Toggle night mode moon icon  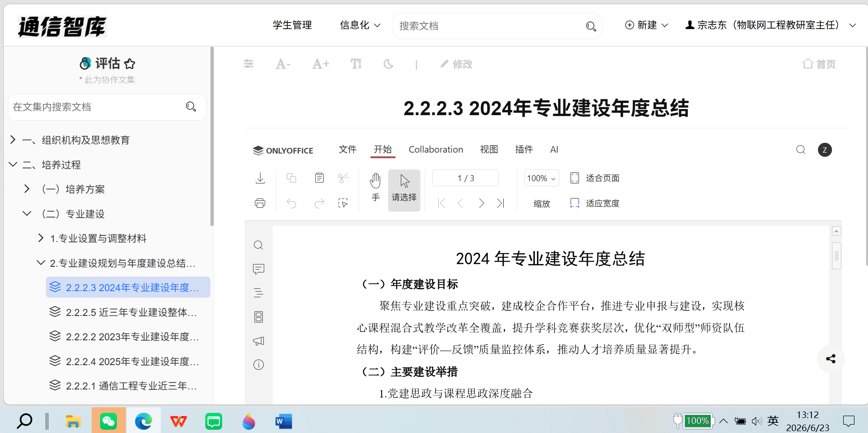pos(388,64)
